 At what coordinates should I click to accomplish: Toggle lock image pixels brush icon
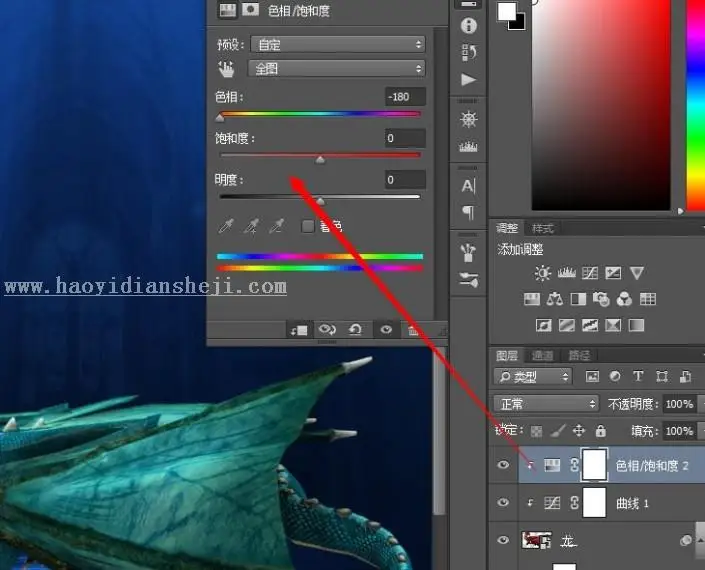click(x=558, y=431)
